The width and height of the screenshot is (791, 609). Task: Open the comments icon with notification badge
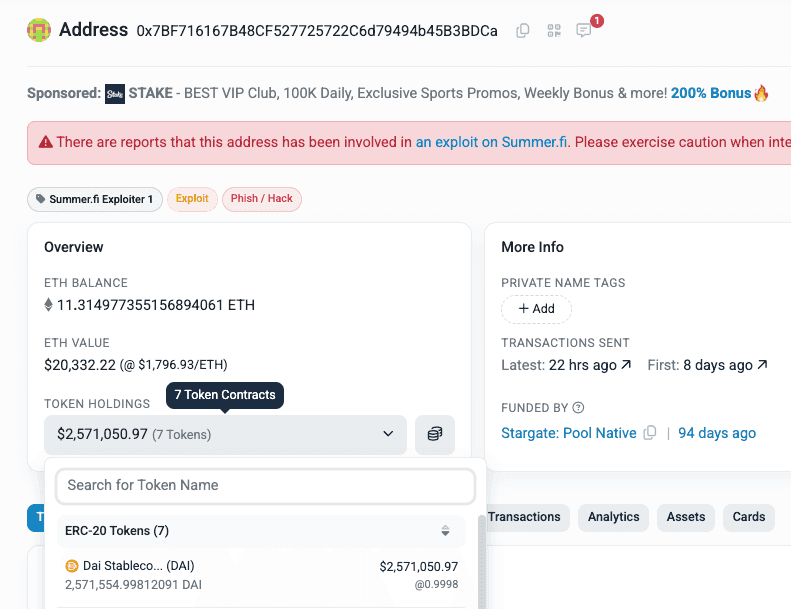(584, 30)
